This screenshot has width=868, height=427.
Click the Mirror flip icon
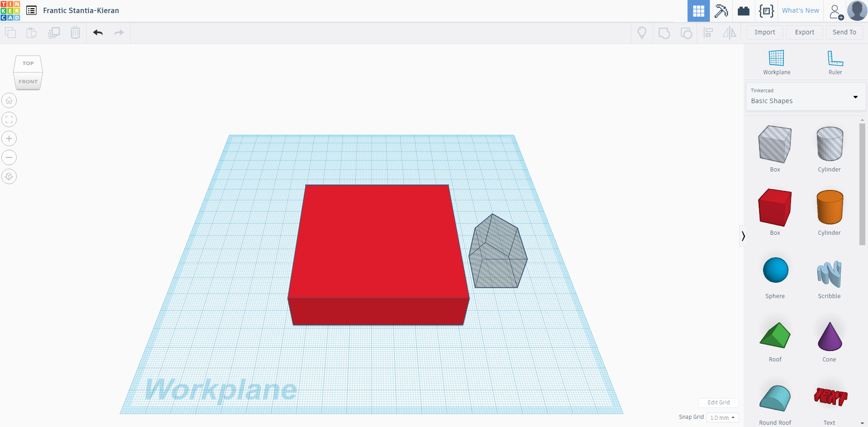click(729, 33)
